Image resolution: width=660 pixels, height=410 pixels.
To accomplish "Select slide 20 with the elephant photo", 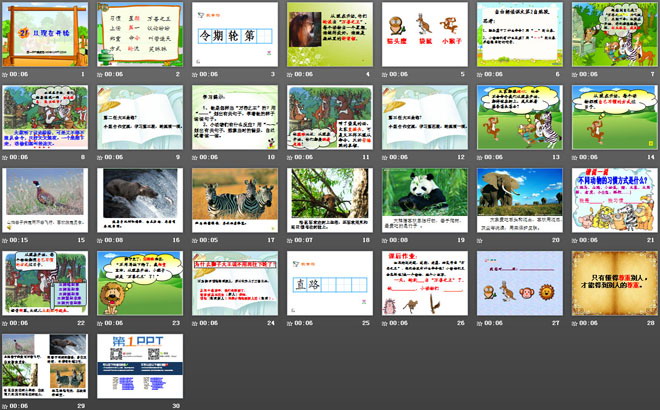I will [x=520, y=200].
